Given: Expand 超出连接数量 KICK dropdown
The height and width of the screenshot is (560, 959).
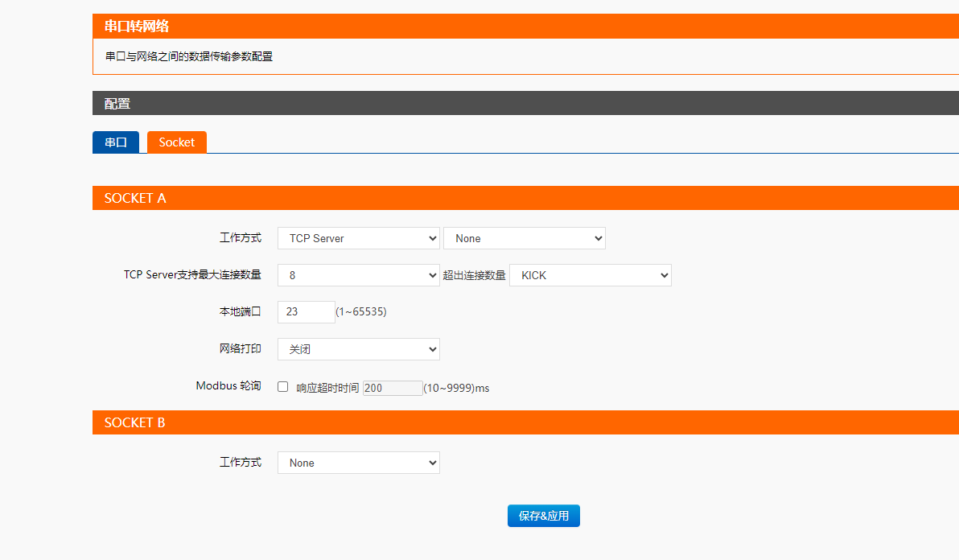Looking at the screenshot, I should pos(590,275).
